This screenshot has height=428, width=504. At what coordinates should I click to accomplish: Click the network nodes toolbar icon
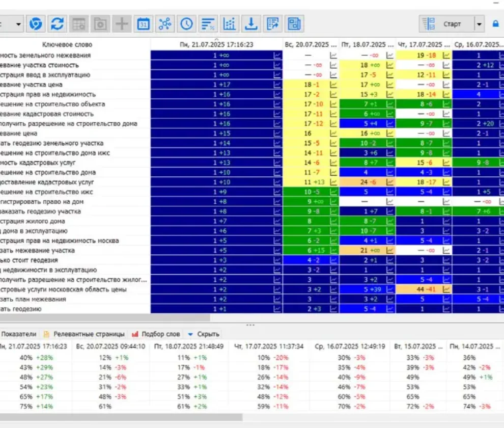[x=165, y=24]
